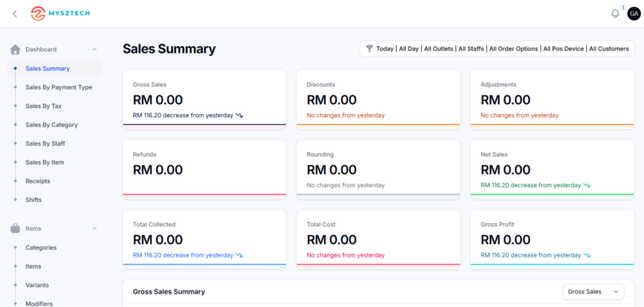This screenshot has height=307, width=644.
Task: Change the All Staffs filter
Action: 471,49
